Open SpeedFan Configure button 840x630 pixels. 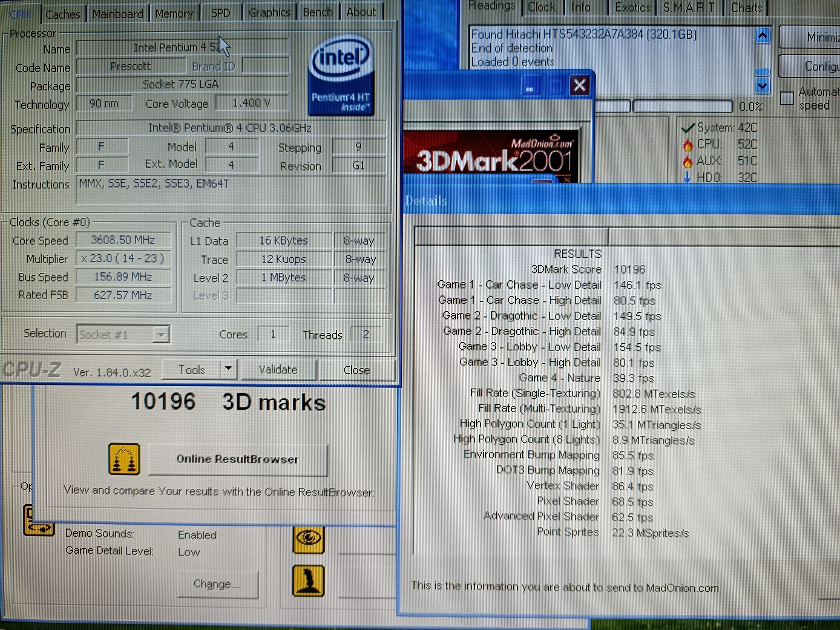pyautogui.click(x=811, y=66)
